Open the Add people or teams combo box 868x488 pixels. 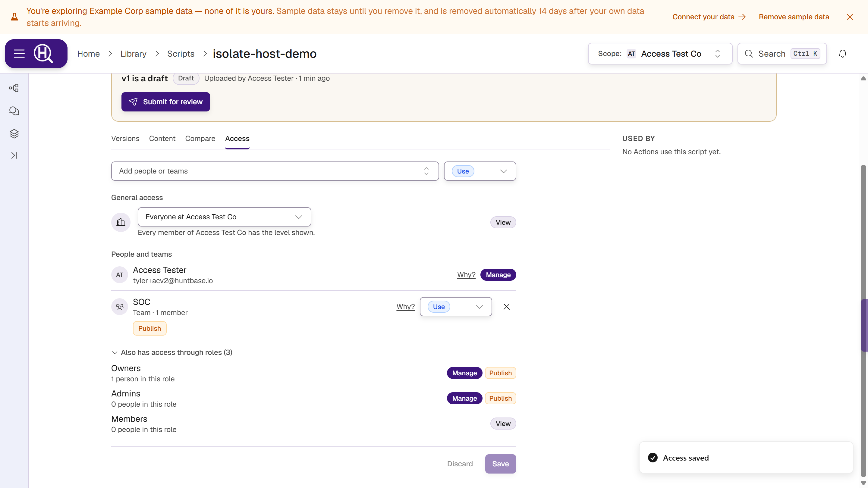tap(275, 171)
